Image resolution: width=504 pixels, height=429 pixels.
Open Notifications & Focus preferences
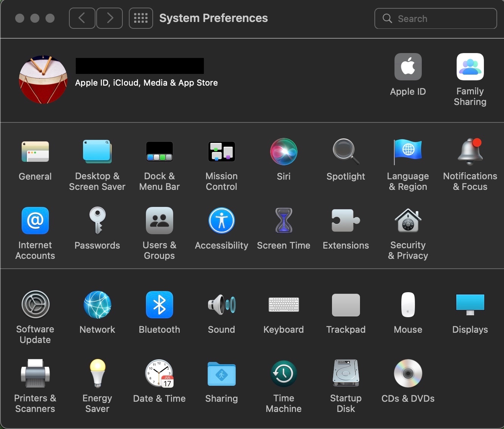470,152
